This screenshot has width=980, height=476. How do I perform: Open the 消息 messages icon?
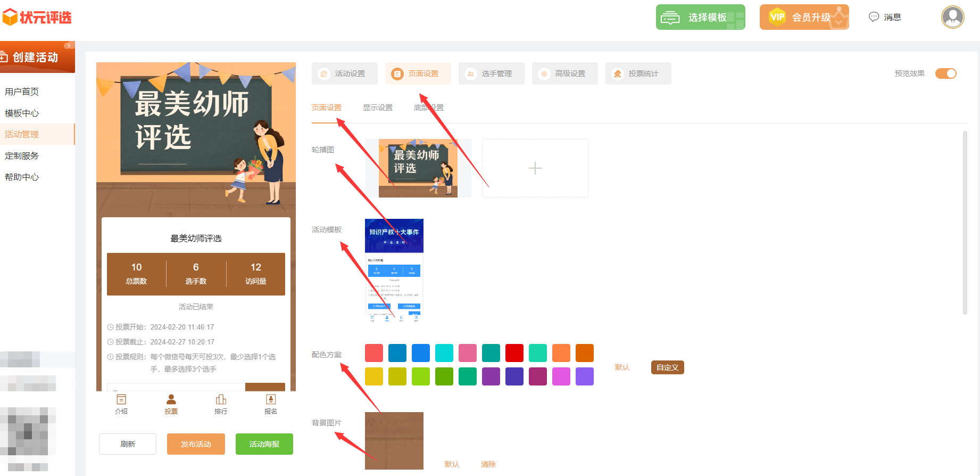pos(874,17)
